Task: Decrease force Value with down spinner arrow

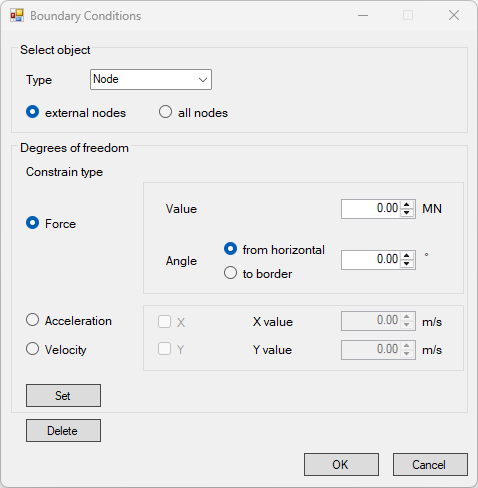Action: [407, 213]
